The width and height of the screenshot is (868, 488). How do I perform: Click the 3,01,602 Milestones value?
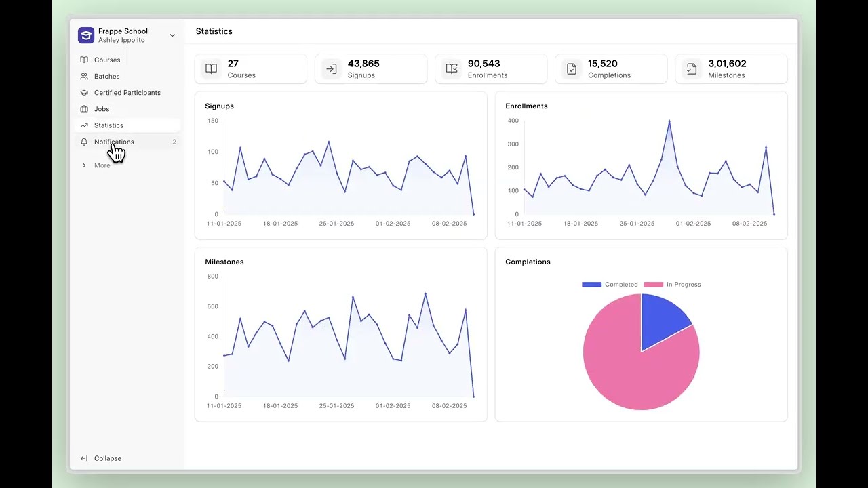click(727, 64)
